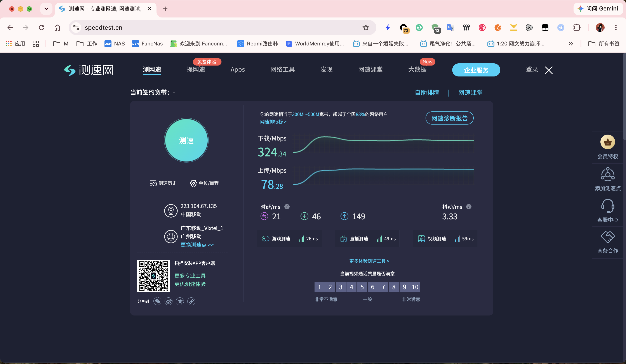Screen dimensions: 626x364
Task: Share result via WeChat icon
Action: click(157, 301)
